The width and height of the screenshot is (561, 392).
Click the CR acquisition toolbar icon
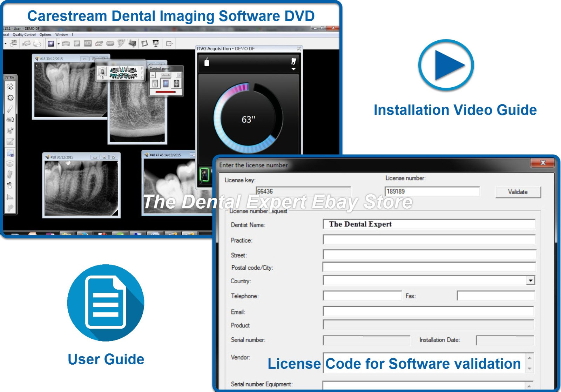tap(110, 43)
